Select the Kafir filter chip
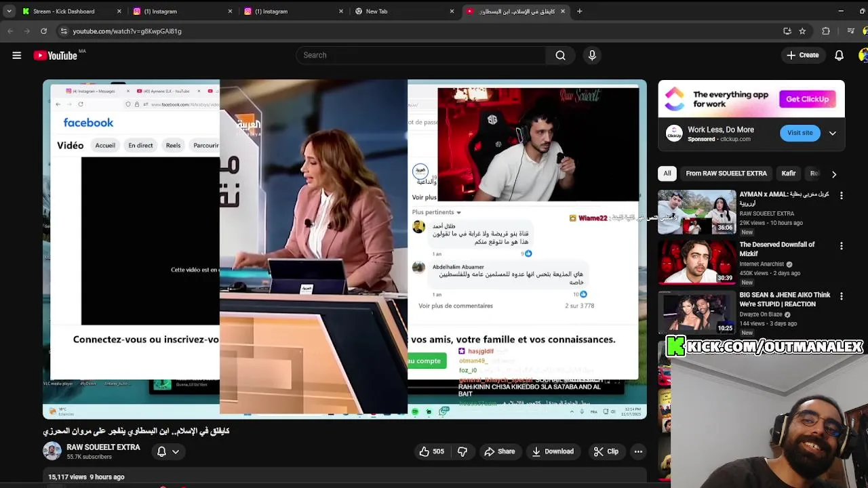This screenshot has height=488, width=868. point(789,174)
